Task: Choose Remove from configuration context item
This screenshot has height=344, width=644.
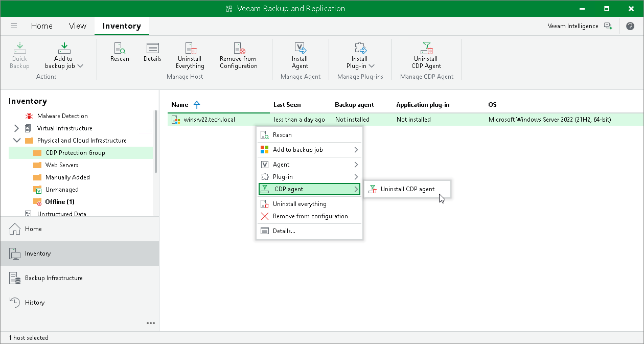Action: pyautogui.click(x=310, y=216)
